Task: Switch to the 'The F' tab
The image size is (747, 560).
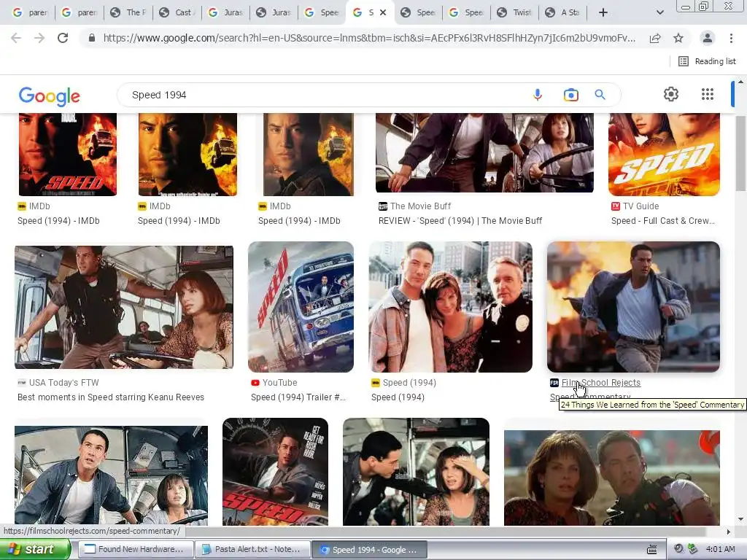Action: (x=128, y=12)
